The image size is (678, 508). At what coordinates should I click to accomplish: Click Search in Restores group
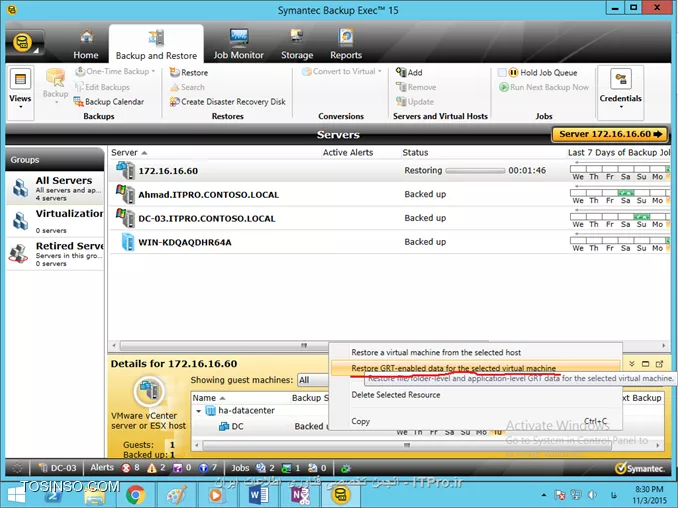pyautogui.click(x=188, y=87)
